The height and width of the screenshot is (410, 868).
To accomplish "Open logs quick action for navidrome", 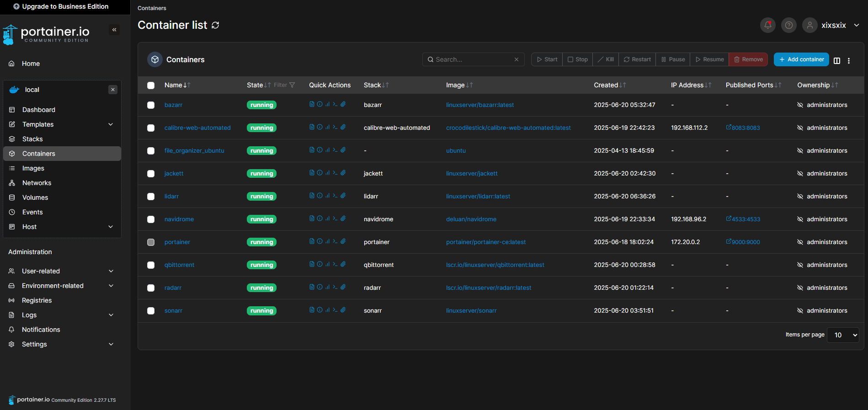I will coord(312,218).
